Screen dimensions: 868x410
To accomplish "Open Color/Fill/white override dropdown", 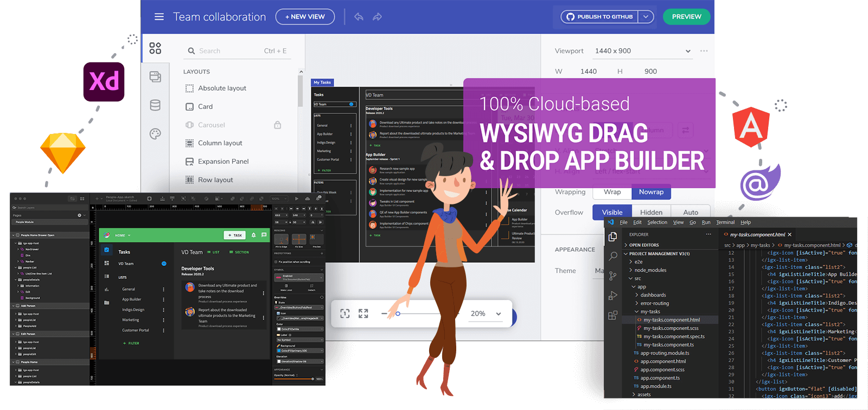I will (299, 329).
